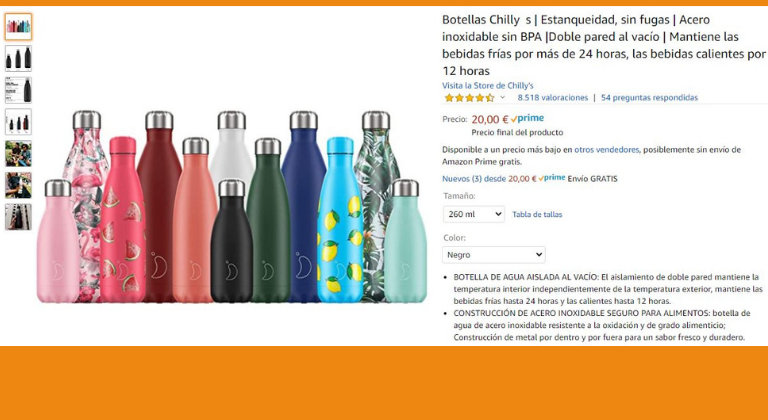Click the star rating icons
The image size is (768, 420).
coord(469,98)
